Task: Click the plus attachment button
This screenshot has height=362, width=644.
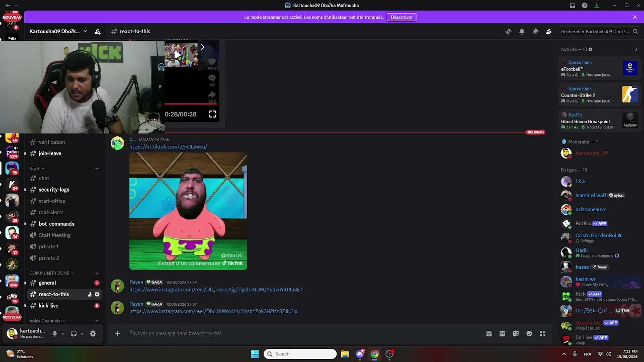Action: 117,333
